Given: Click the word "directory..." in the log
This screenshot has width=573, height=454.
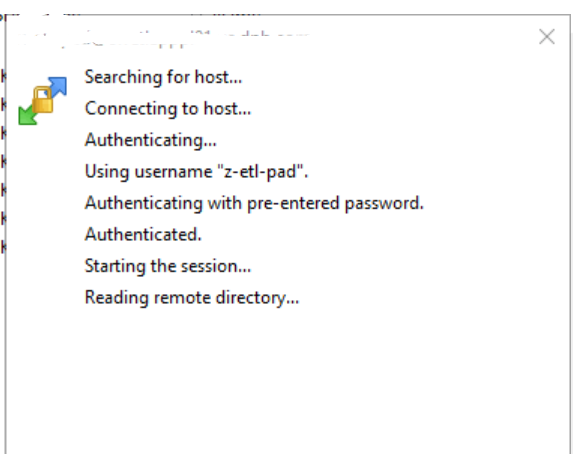Looking at the screenshot, I should 257,298.
